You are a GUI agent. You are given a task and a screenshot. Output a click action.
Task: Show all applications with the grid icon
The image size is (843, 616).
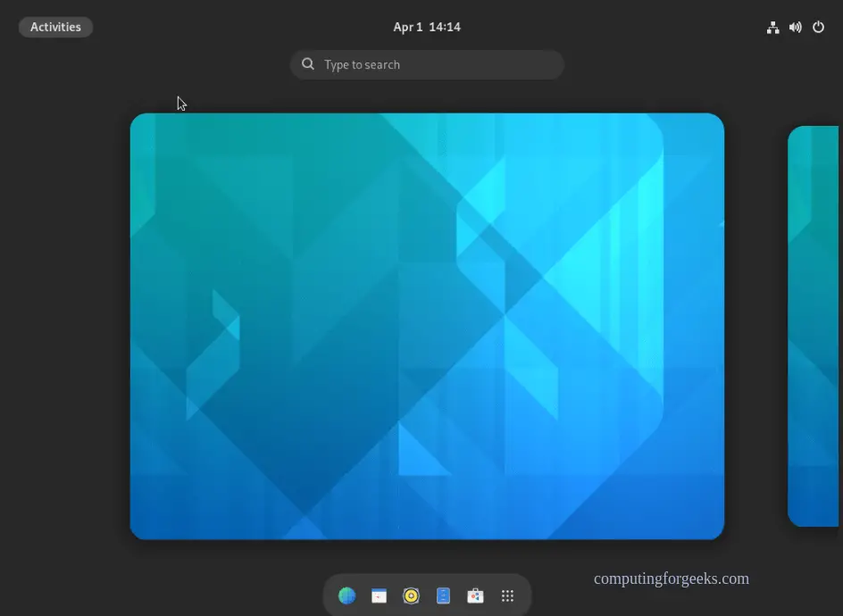pyautogui.click(x=507, y=595)
